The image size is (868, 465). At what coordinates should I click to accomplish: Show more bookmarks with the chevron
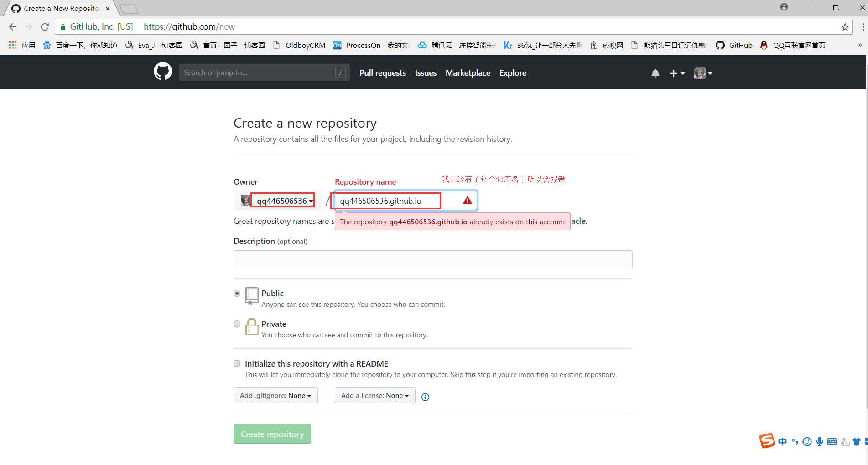860,45
